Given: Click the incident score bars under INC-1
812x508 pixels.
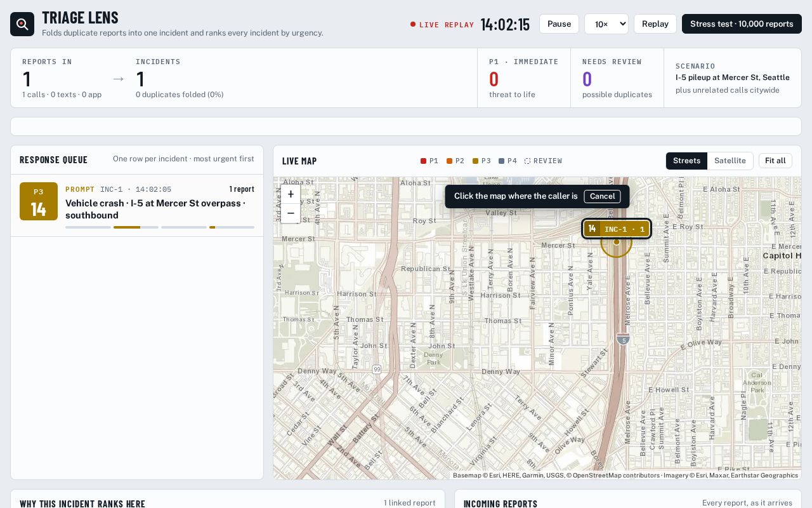Looking at the screenshot, I should [160, 227].
